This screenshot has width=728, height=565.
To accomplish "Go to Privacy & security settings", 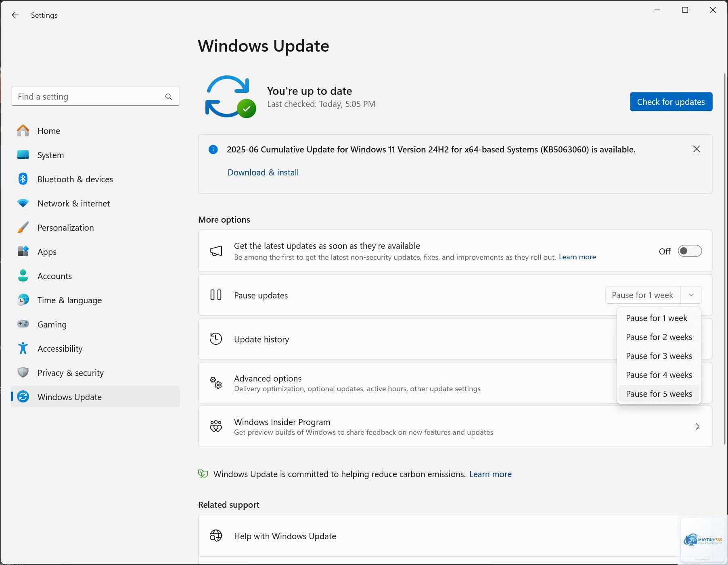I will [95, 373].
